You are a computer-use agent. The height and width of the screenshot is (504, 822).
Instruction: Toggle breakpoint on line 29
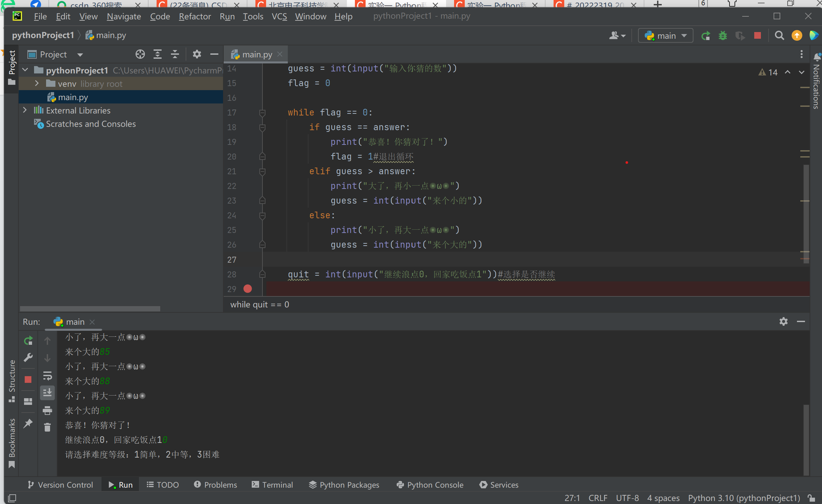pos(248,289)
